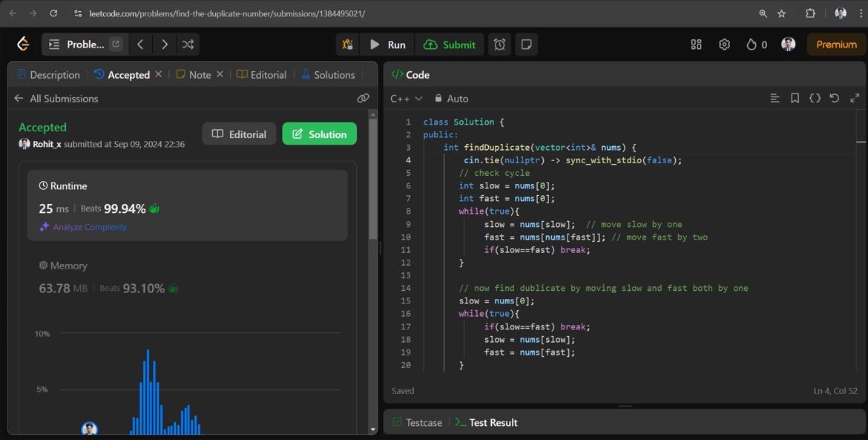Go to previous problem arrow
Image resolution: width=868 pixels, height=440 pixels.
(141, 45)
